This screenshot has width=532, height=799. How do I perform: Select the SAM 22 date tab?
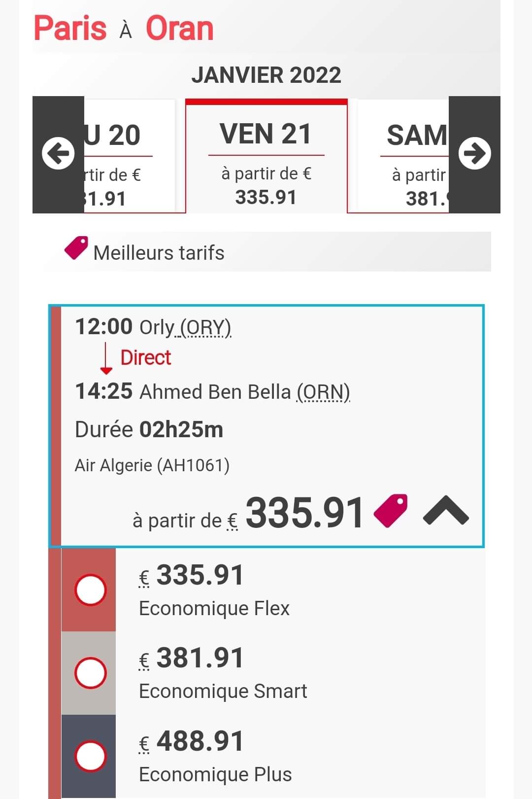[x=403, y=156]
